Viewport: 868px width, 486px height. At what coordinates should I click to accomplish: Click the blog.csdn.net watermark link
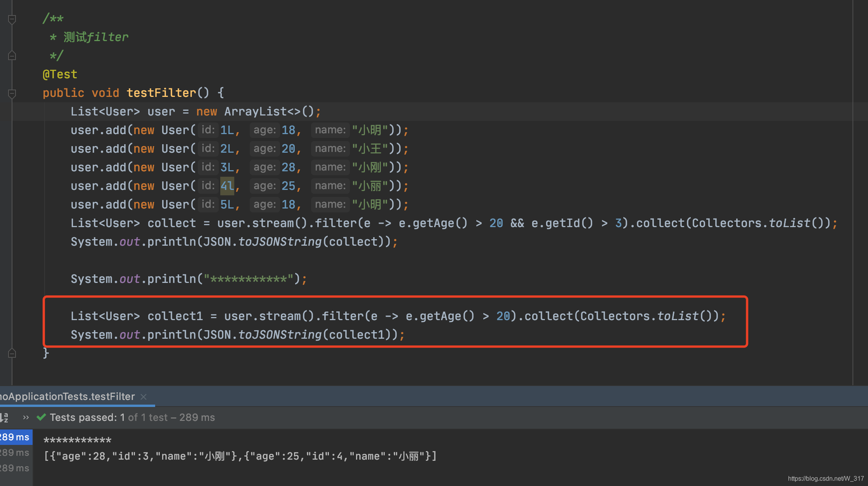(825, 479)
